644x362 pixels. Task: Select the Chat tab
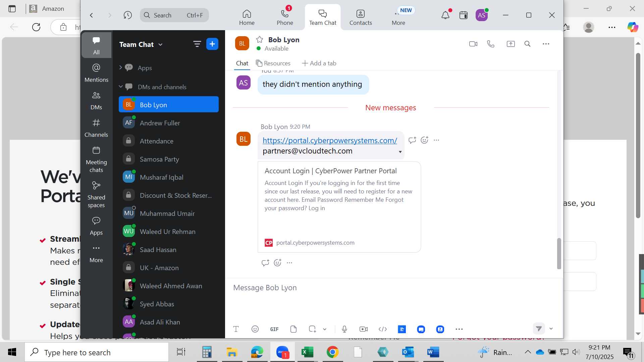(x=242, y=63)
